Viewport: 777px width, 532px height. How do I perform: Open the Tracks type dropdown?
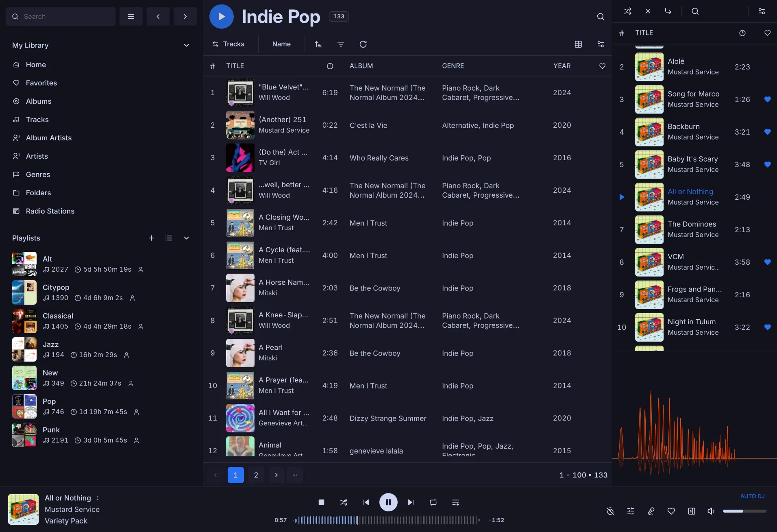coord(229,44)
